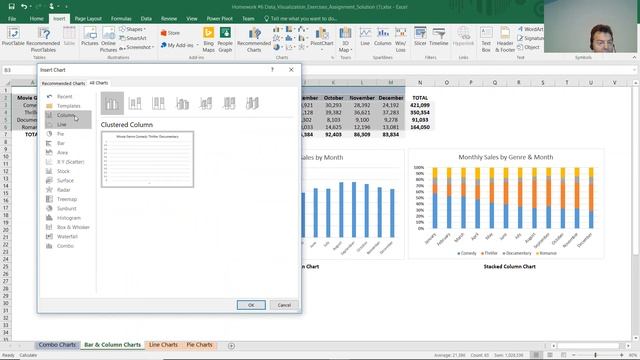Open the Data ribbon tab
This screenshot has width=640, height=360.
tap(146, 19)
